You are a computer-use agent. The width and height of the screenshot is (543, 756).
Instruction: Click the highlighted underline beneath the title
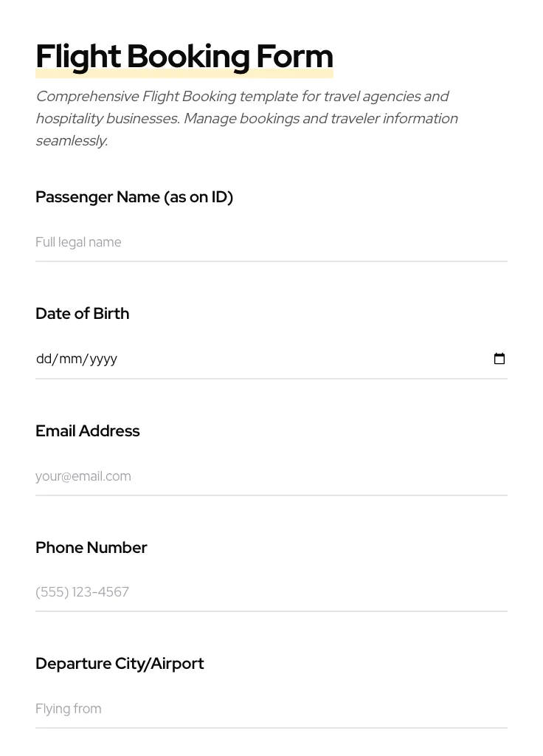(184, 72)
